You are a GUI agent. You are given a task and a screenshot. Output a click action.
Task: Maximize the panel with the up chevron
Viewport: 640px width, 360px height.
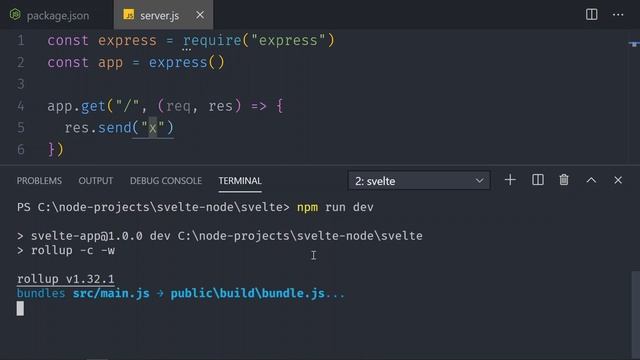[591, 180]
